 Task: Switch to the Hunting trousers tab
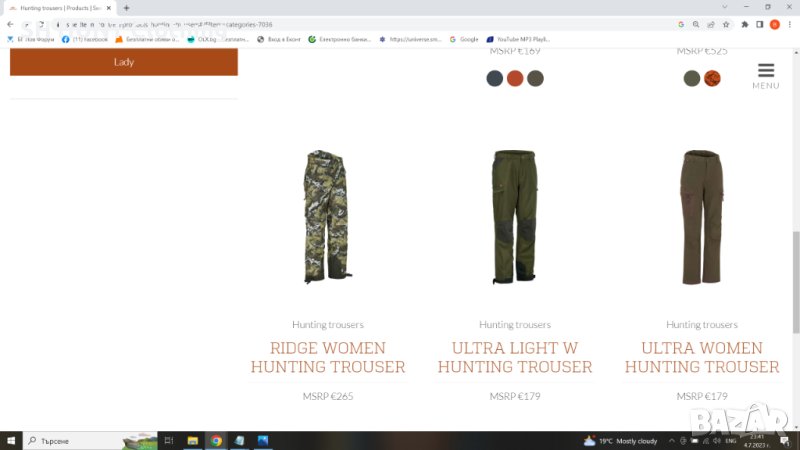60,8
